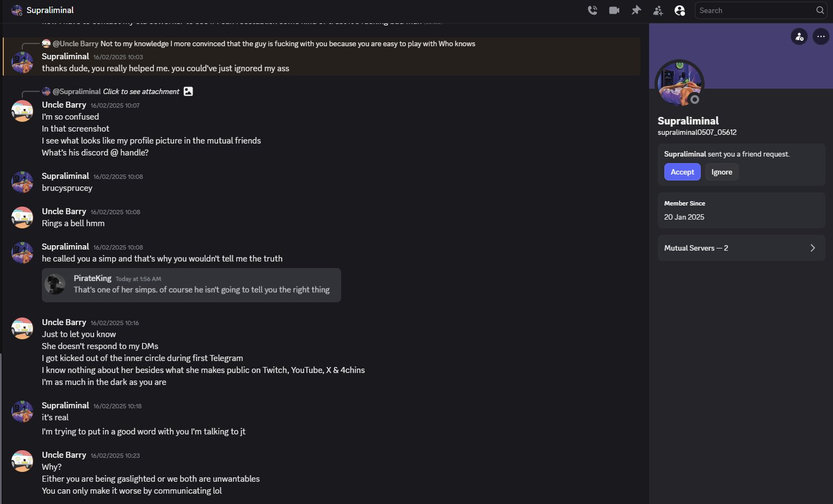
Task: Start a video call
Action: (614, 10)
